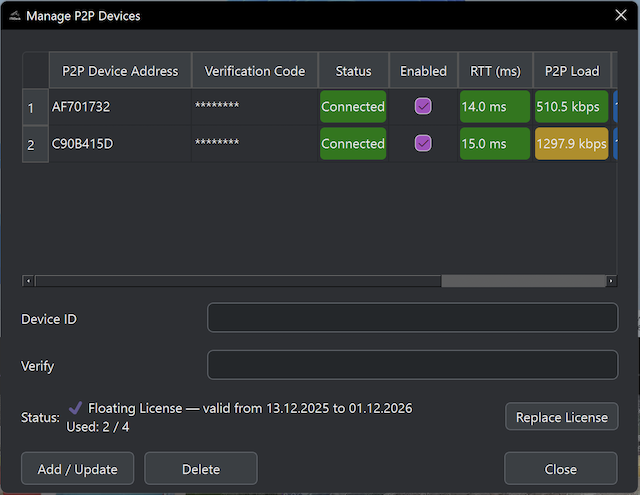
Task: Click the RTT (ms) column header
Action: point(495,71)
